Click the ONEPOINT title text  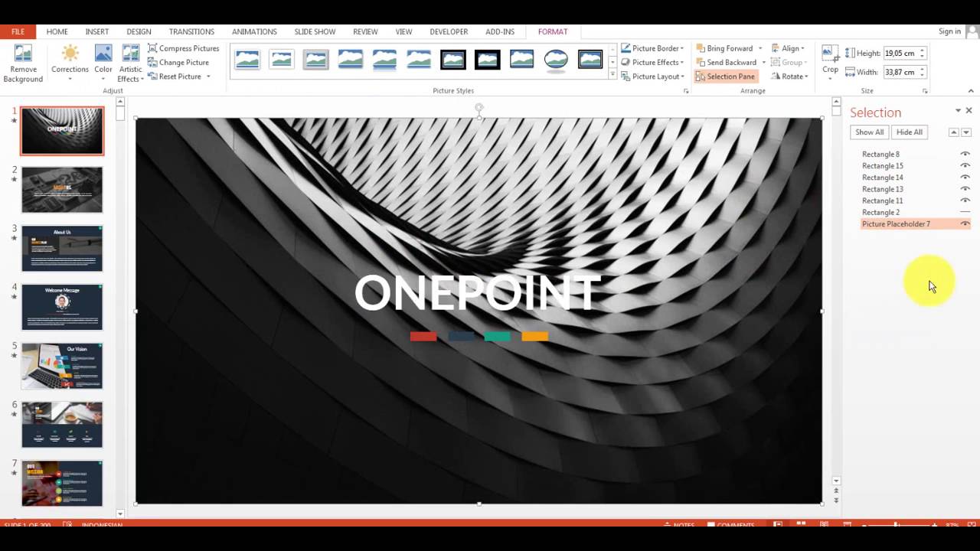coord(478,292)
